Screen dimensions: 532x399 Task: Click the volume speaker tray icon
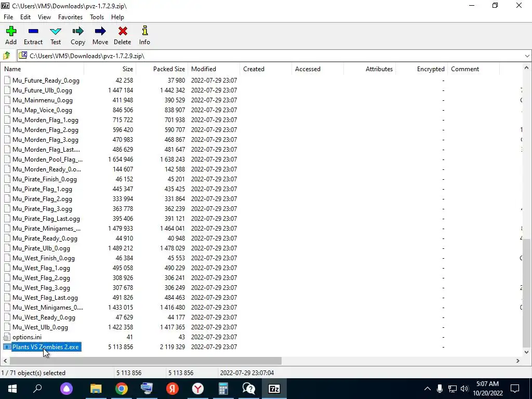464,389
